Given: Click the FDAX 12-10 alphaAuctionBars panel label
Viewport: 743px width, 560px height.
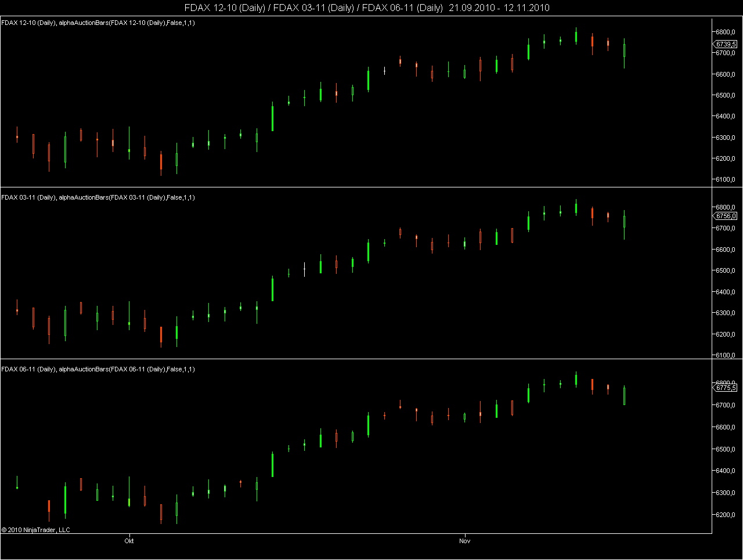Looking at the screenshot, I should pyautogui.click(x=98, y=23).
